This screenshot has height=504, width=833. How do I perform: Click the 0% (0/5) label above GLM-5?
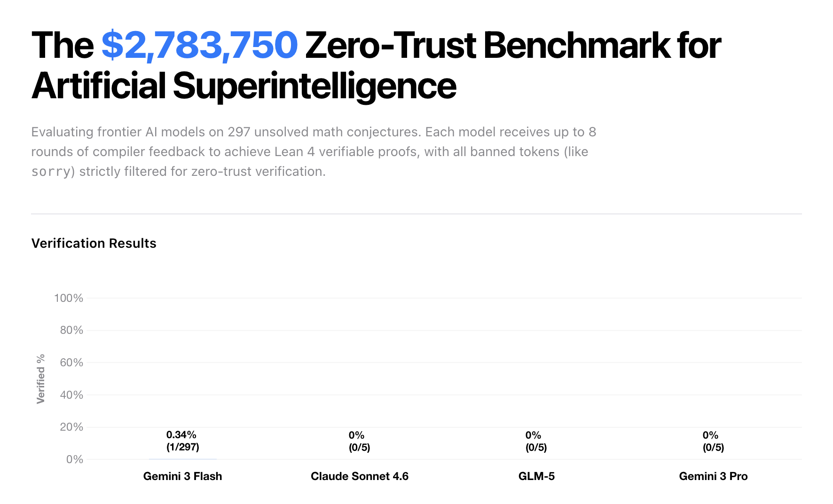click(536, 441)
